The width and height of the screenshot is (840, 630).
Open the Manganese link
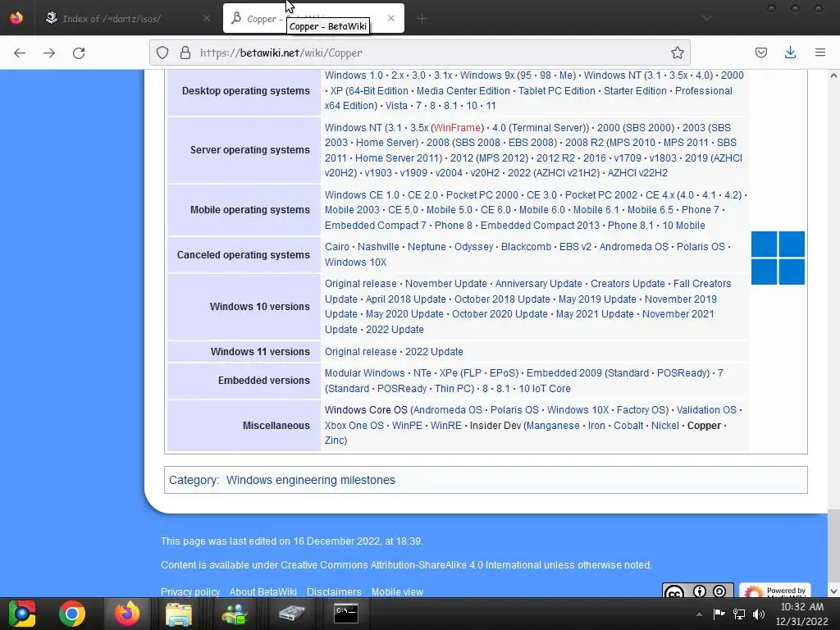(x=554, y=426)
